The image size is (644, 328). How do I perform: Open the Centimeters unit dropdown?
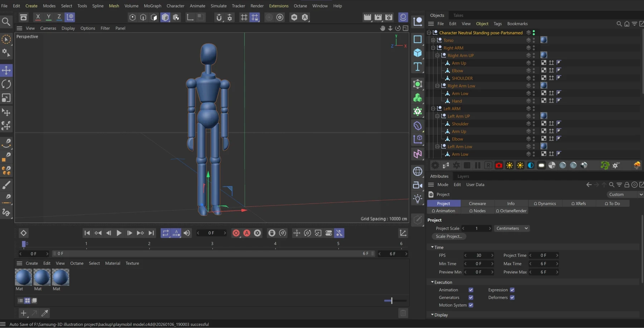coord(512,228)
